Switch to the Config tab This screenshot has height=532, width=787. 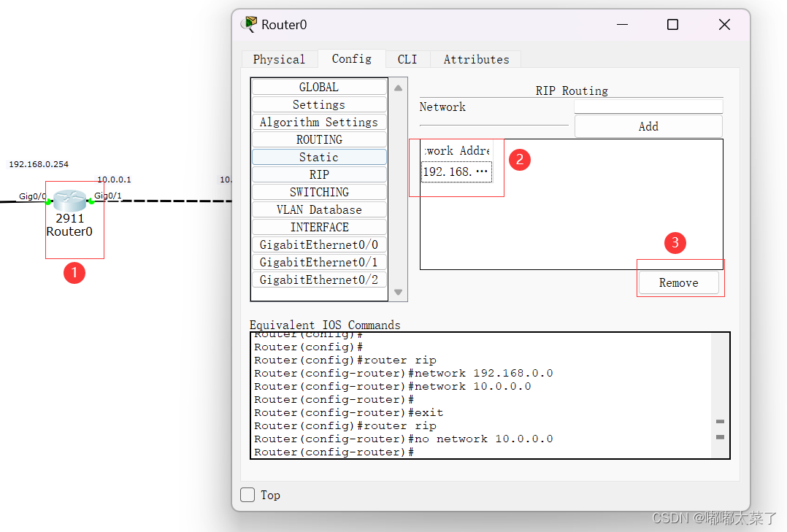coord(352,58)
